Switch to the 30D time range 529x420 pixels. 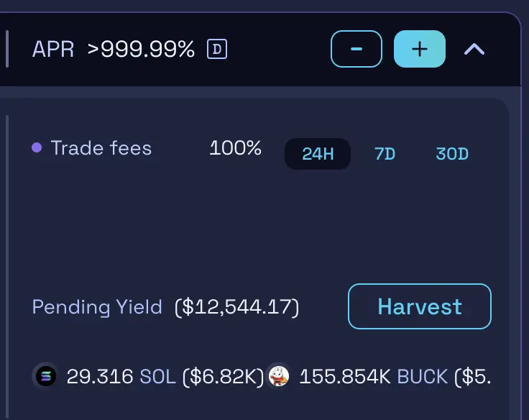tap(452, 154)
